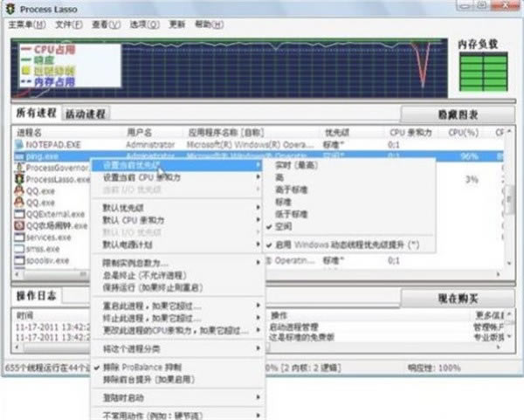Viewport: 524px width, 420px height.
Task: Click the ProcessGovernor process icon
Action: [19, 168]
